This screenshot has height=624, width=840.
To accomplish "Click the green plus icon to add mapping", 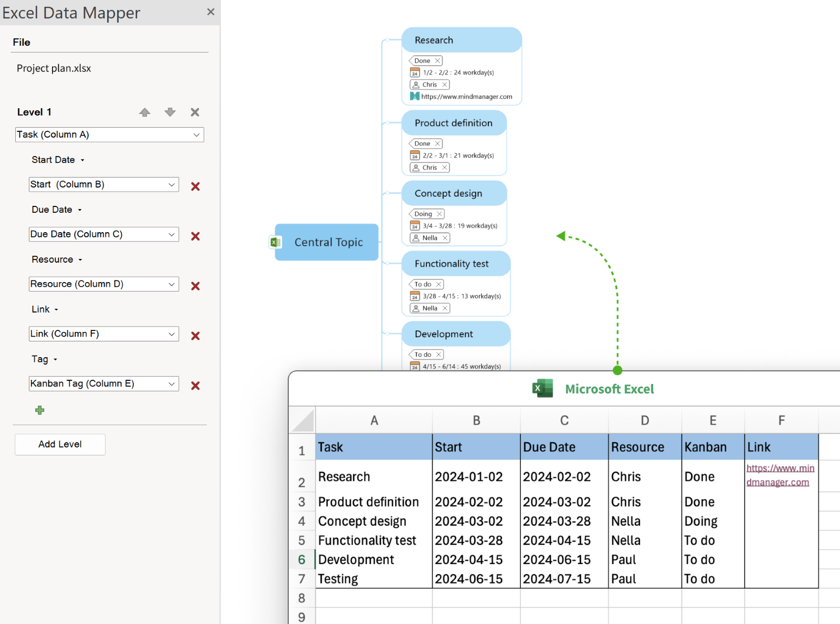I will point(39,410).
